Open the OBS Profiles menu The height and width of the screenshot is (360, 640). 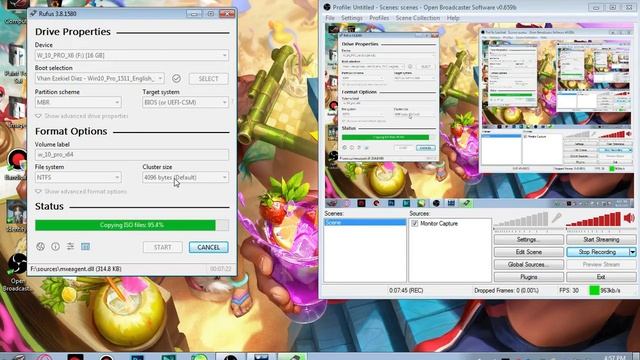[x=379, y=18]
